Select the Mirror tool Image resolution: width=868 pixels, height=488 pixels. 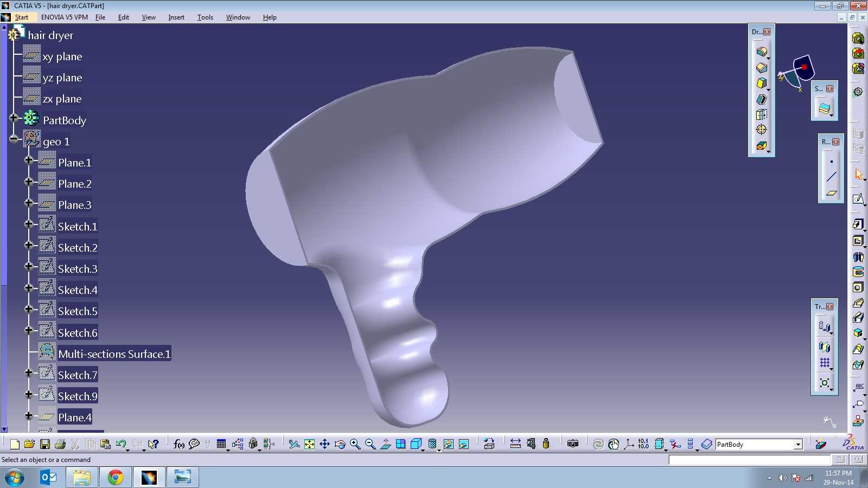pos(825,346)
